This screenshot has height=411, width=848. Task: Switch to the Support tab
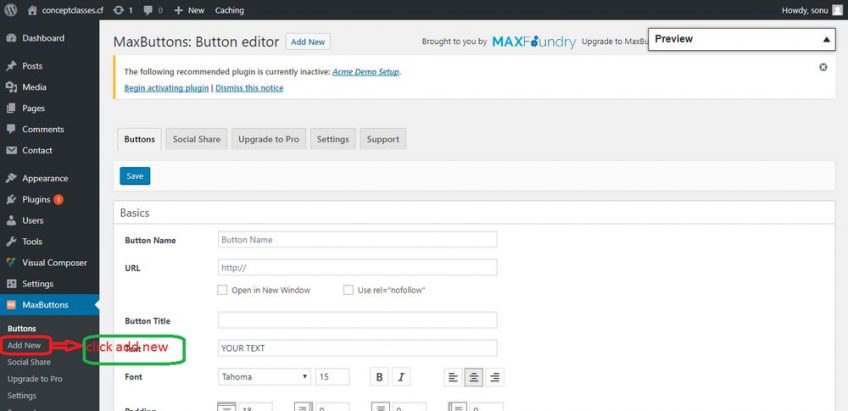point(383,139)
